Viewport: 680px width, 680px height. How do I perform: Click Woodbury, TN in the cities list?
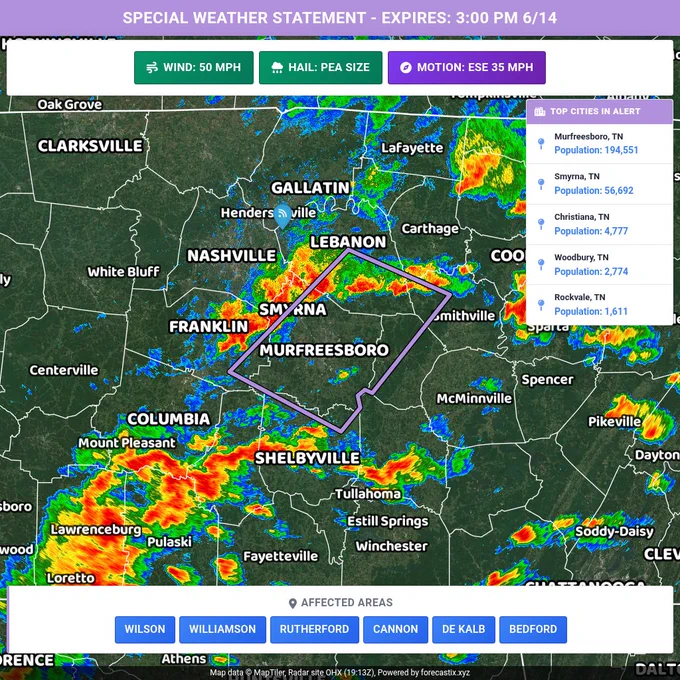click(x=581, y=257)
